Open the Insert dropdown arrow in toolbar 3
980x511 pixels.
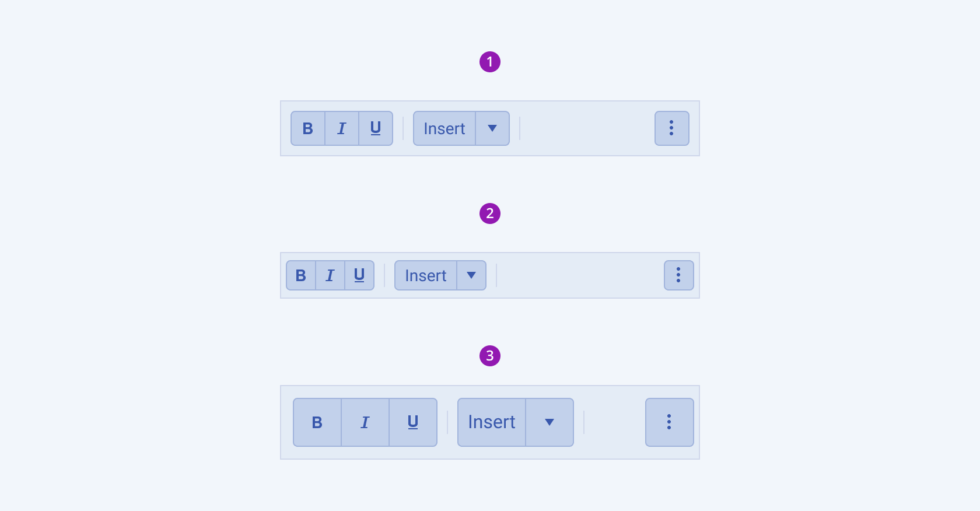pos(549,422)
